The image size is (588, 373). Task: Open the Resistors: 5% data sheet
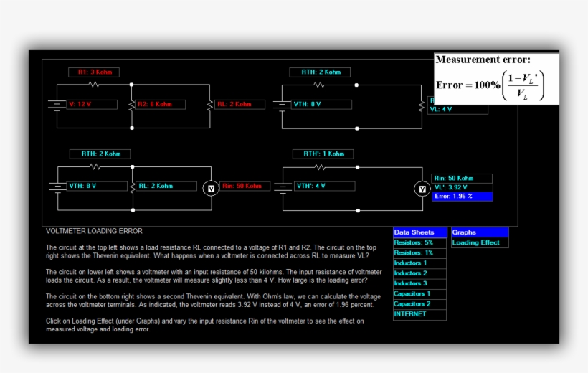419,242
